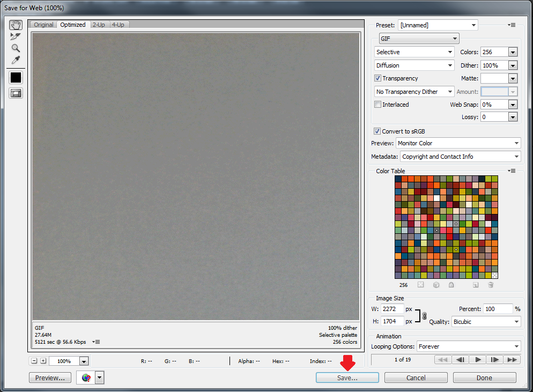The width and height of the screenshot is (533, 392).
Task: Open the Metadata dropdown
Action: pos(460,157)
